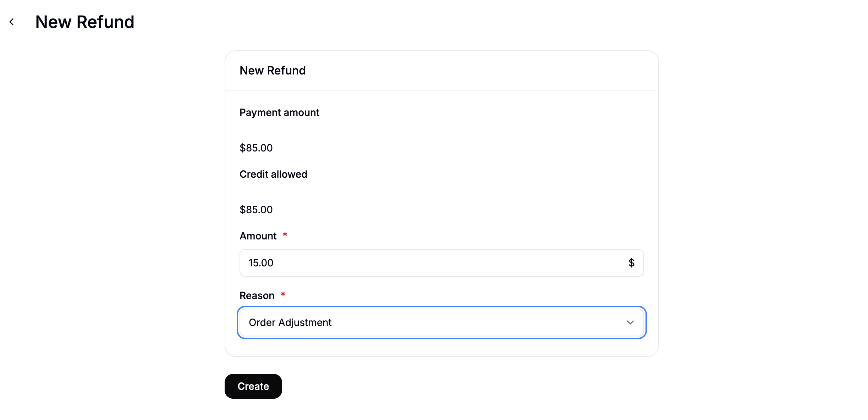This screenshot has height=420, width=868.
Task: Click the dropdown chevron on Reason selector
Action: (630, 322)
